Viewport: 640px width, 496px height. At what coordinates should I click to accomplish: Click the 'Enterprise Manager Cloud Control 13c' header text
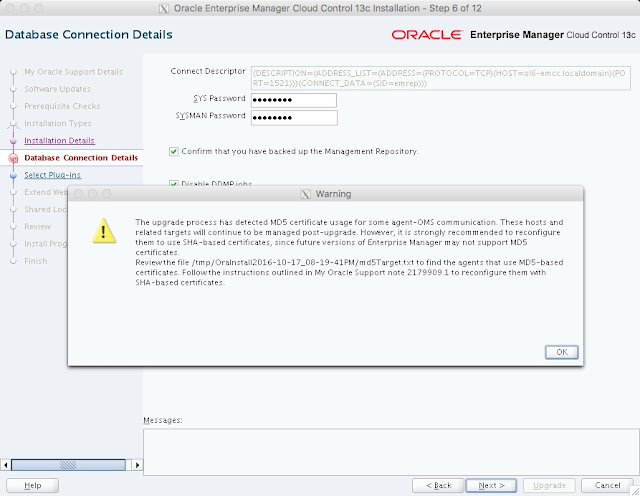(x=553, y=35)
